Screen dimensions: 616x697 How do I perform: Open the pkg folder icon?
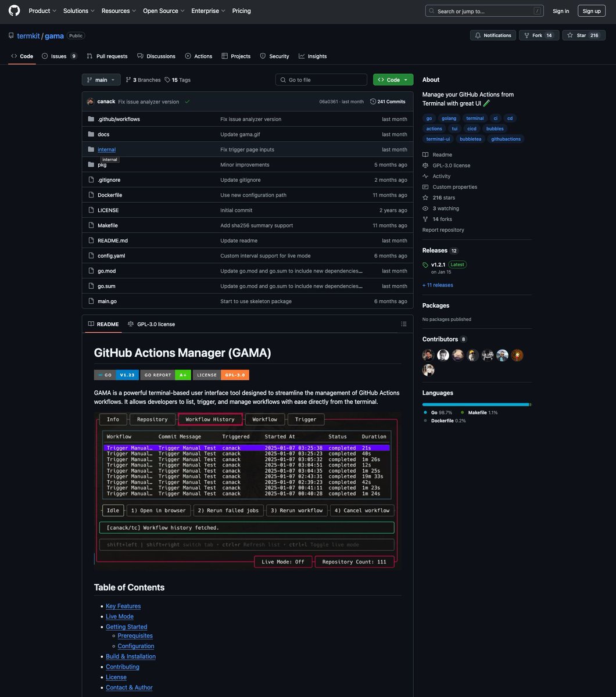point(91,164)
